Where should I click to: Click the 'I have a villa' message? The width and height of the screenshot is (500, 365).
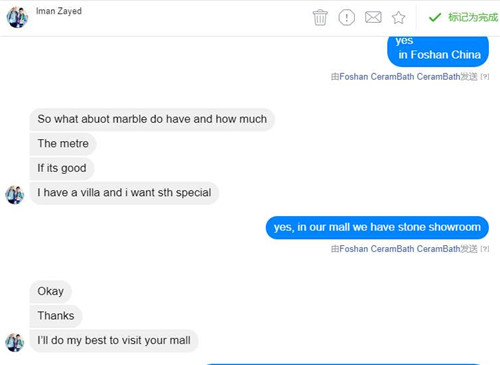pyautogui.click(x=124, y=193)
